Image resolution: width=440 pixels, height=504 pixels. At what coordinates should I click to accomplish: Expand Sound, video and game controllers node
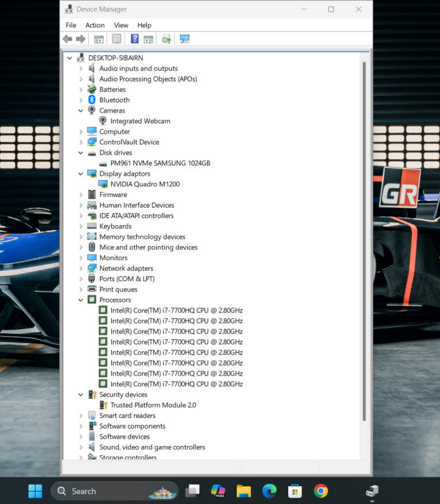pos(81,447)
